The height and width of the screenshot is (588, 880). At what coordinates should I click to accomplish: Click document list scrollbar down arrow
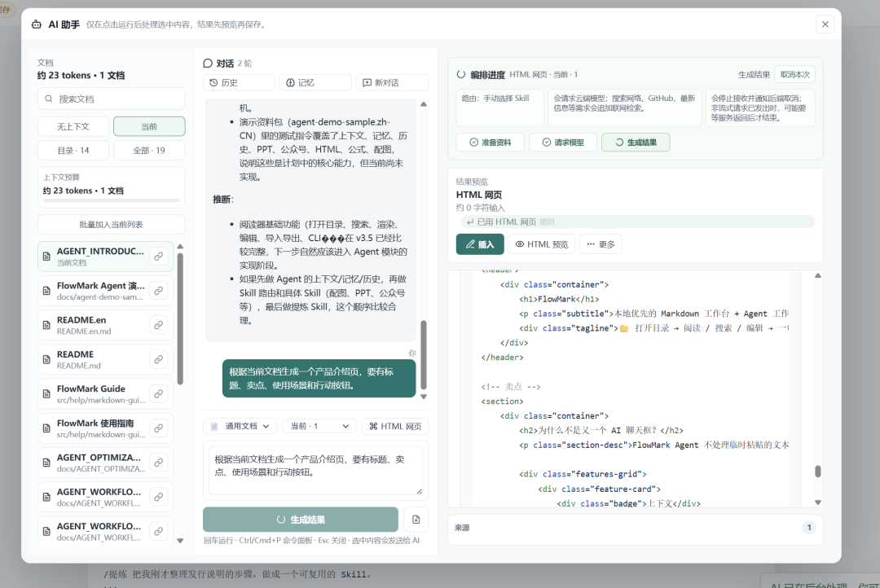pos(180,541)
